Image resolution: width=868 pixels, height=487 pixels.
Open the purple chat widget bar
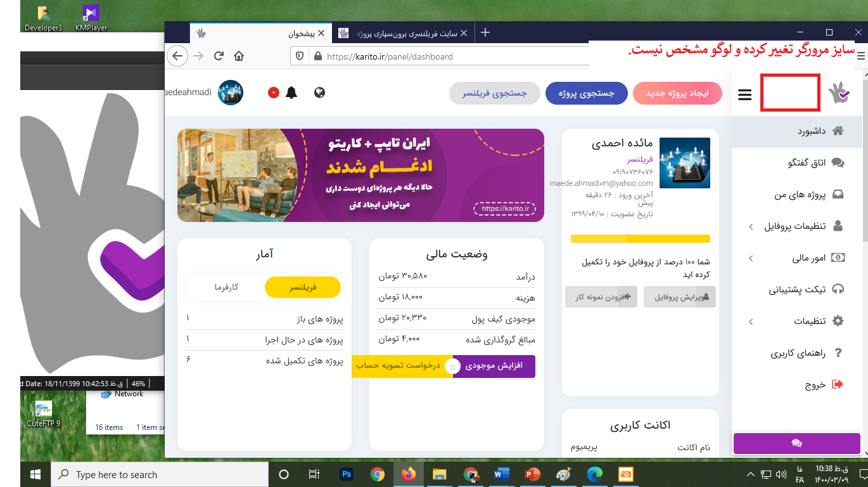click(796, 443)
